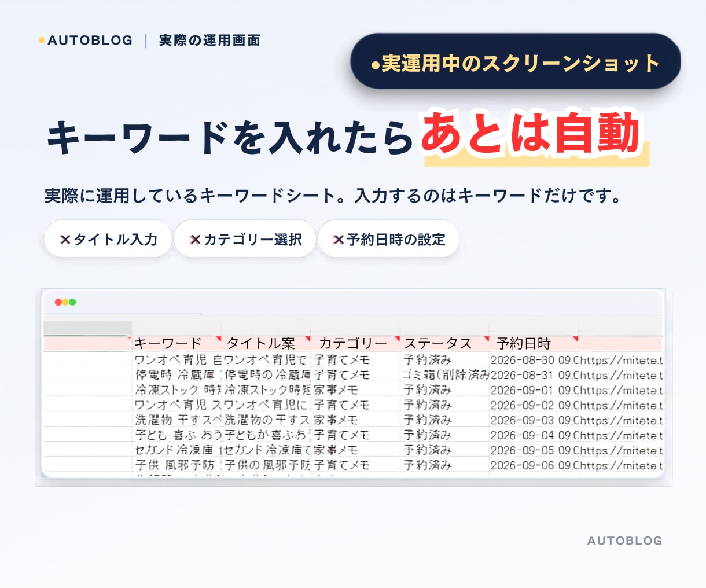
Task: Select keyword cell セカンド冷凍庫
Action: coord(177,450)
